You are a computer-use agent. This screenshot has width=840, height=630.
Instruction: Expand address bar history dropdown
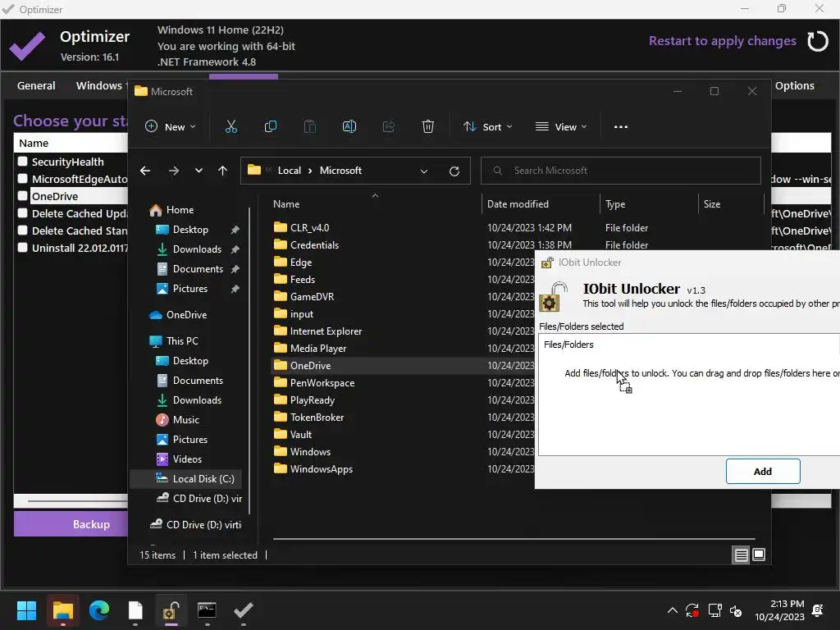[424, 171]
